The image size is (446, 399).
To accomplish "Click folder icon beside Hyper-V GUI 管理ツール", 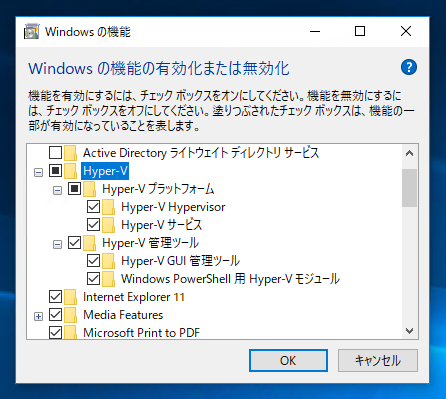I will click(109, 261).
